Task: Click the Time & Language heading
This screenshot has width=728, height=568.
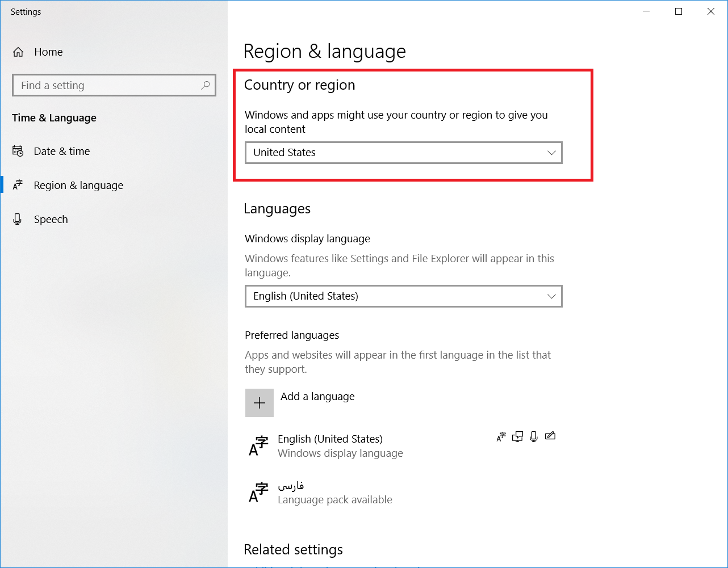Action: 54,118
